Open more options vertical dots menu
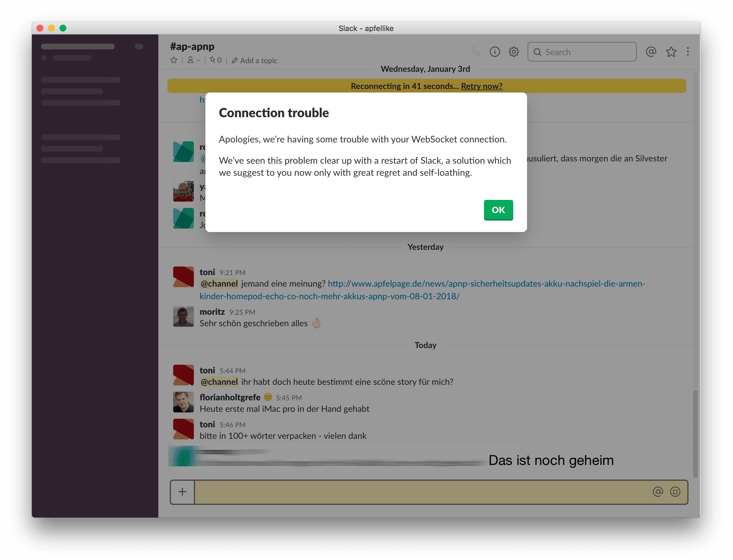 pyautogui.click(x=688, y=52)
